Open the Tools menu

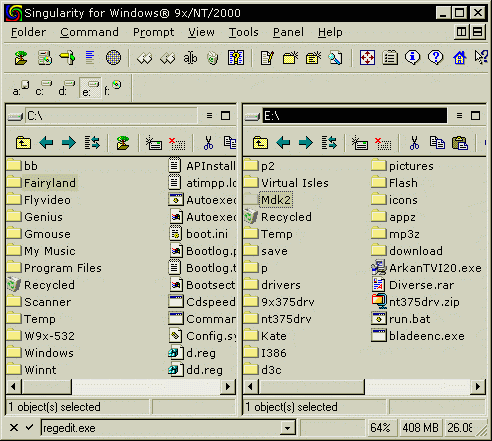(244, 32)
